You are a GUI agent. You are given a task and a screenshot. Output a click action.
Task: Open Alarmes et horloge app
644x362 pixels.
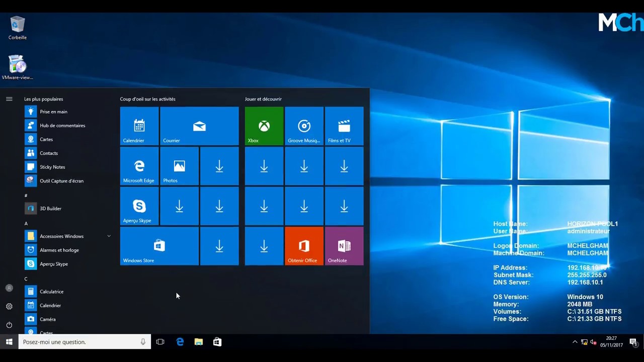click(68, 250)
